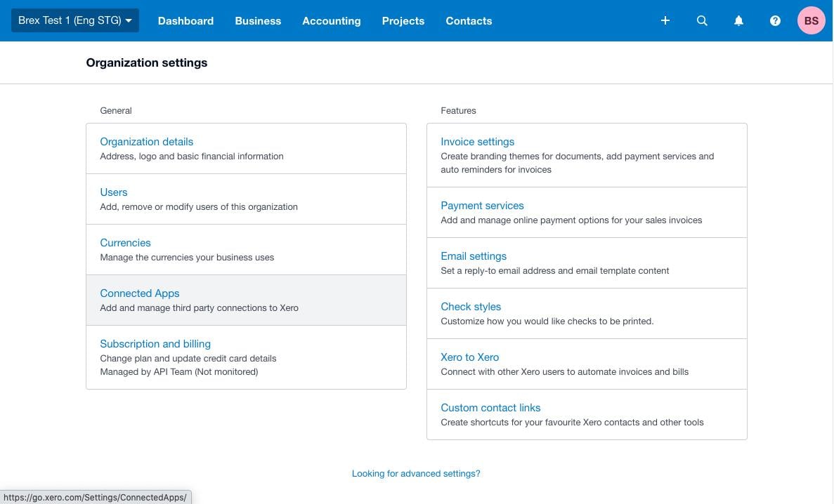Go to Users management

point(113,192)
